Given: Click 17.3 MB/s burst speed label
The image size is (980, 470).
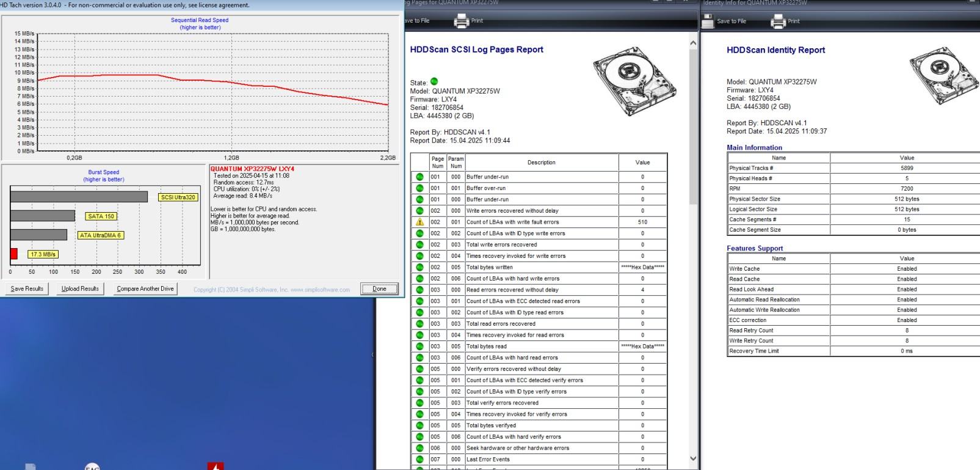Looking at the screenshot, I should pos(43,254).
